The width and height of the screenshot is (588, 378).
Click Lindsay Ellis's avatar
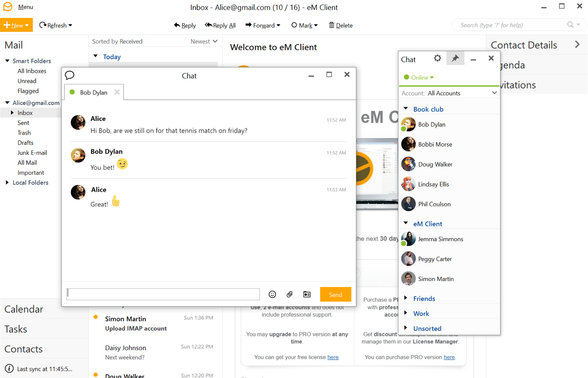point(408,184)
